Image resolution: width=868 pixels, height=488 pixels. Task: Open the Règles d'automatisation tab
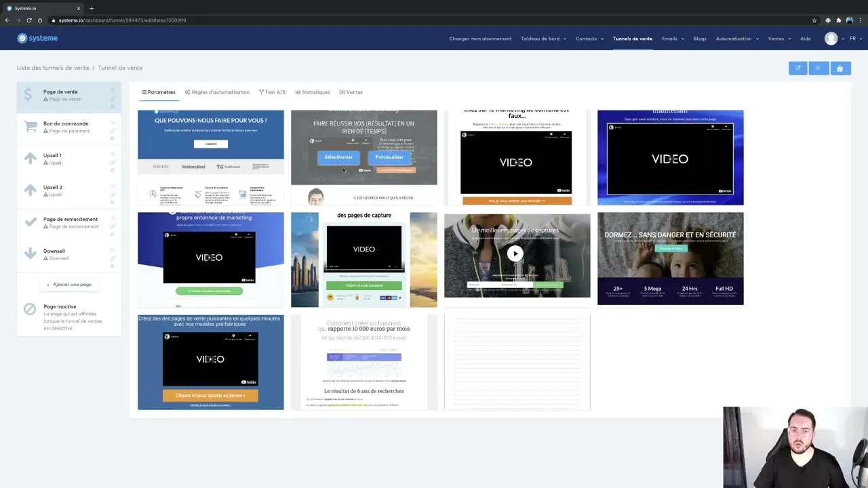point(217,92)
